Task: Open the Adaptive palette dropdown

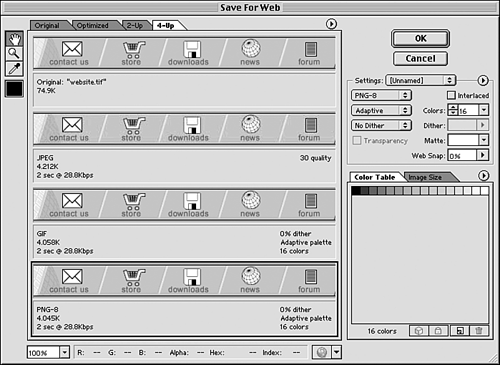Action: click(381, 111)
